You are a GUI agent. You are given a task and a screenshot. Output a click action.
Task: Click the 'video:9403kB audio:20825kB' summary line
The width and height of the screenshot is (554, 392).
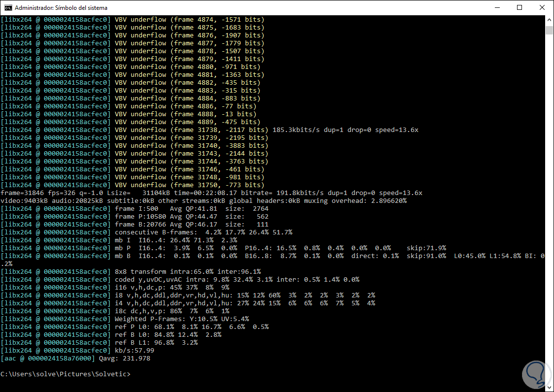pyautogui.click(x=204, y=200)
